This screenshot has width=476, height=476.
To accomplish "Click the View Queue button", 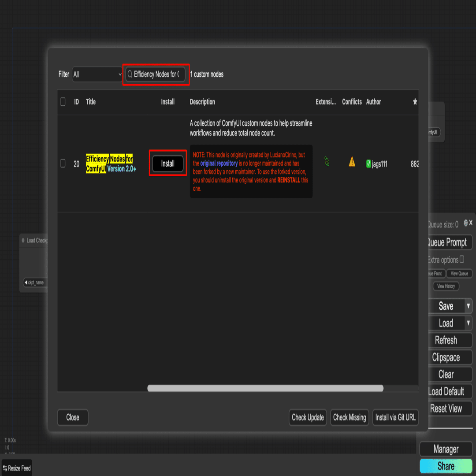I will pyautogui.click(x=459, y=274).
